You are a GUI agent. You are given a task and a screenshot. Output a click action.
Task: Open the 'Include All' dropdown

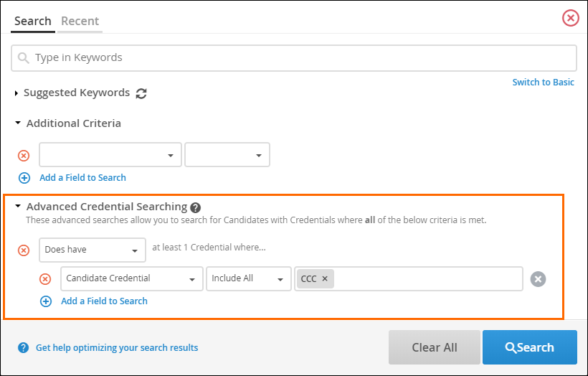[x=248, y=279]
